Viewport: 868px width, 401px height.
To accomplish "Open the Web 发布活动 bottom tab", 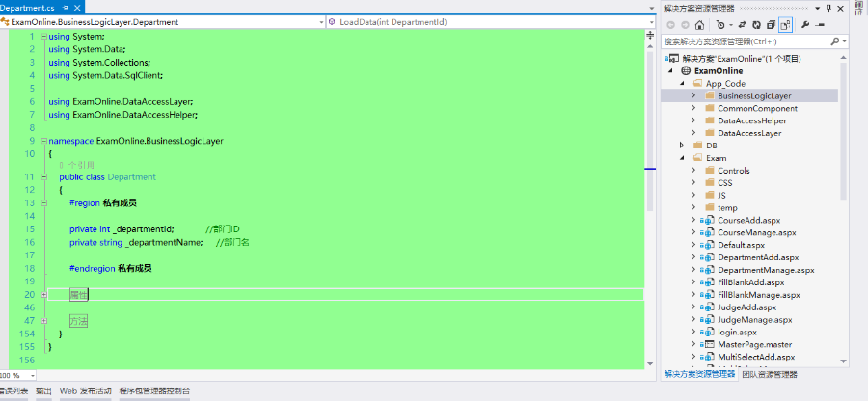I will click(86, 390).
